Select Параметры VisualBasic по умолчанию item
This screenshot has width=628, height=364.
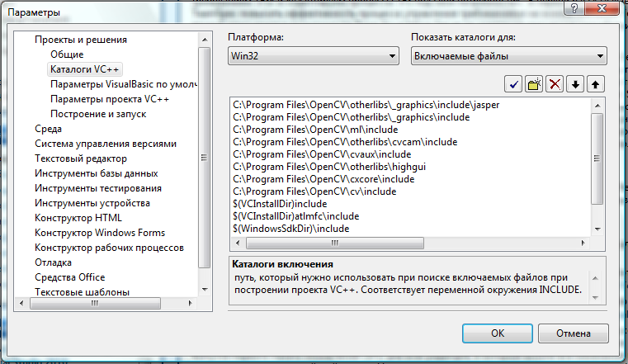click(123, 84)
